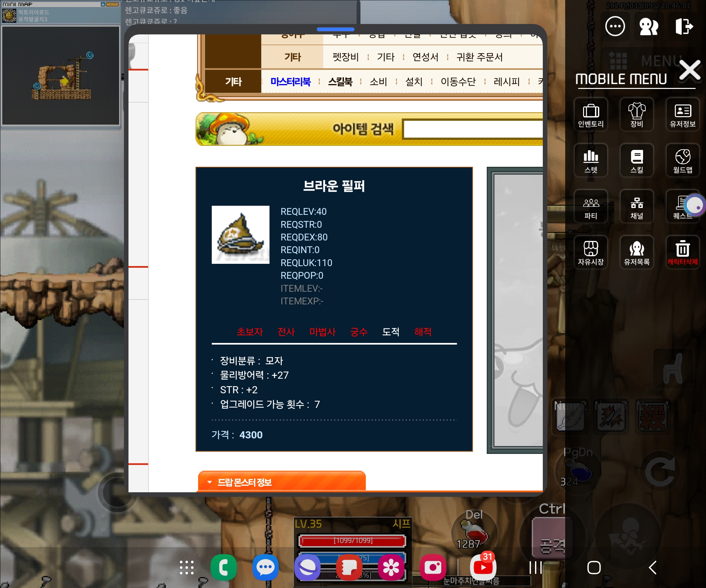Open the 채널 channel icon
Viewport: 706px width, 588px height.
(x=637, y=206)
